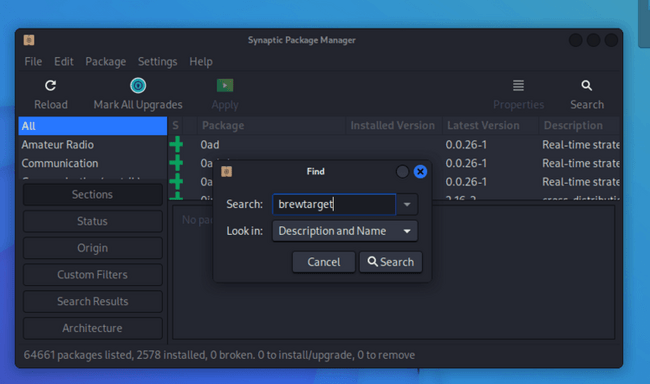Click Cancel in the Find dialog

pos(324,262)
